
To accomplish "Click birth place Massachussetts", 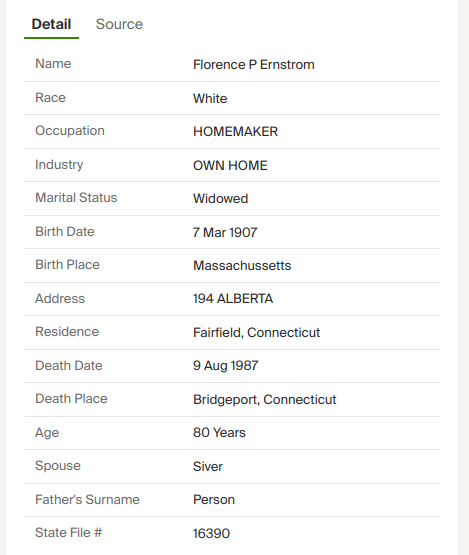I will (x=242, y=265).
